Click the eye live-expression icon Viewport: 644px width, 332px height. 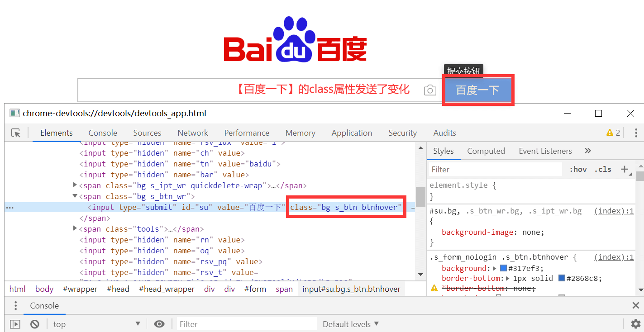159,324
